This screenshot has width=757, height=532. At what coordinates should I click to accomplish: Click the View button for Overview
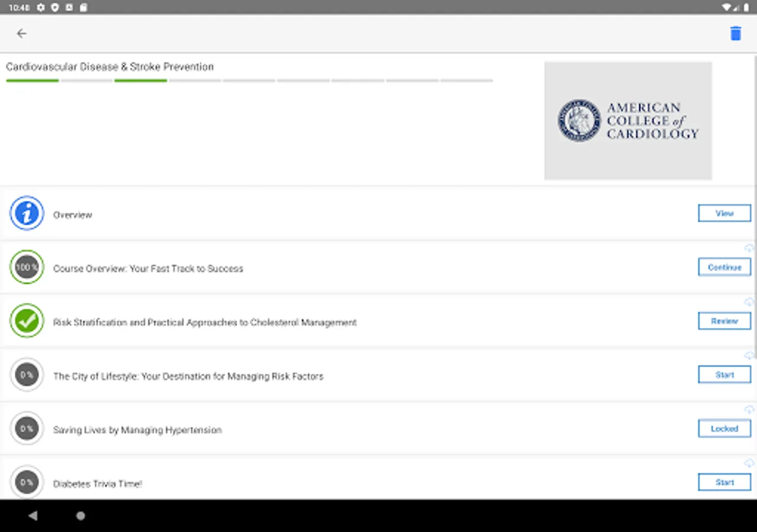(724, 213)
